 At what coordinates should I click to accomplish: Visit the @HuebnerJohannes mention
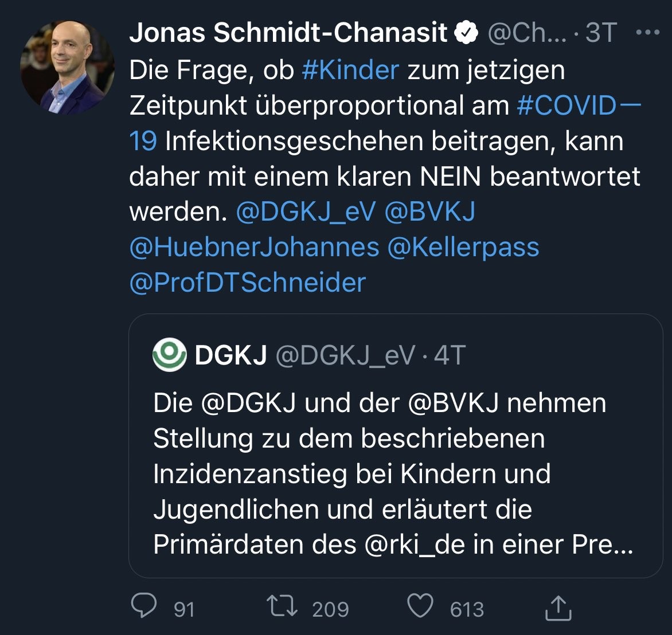click(254, 248)
